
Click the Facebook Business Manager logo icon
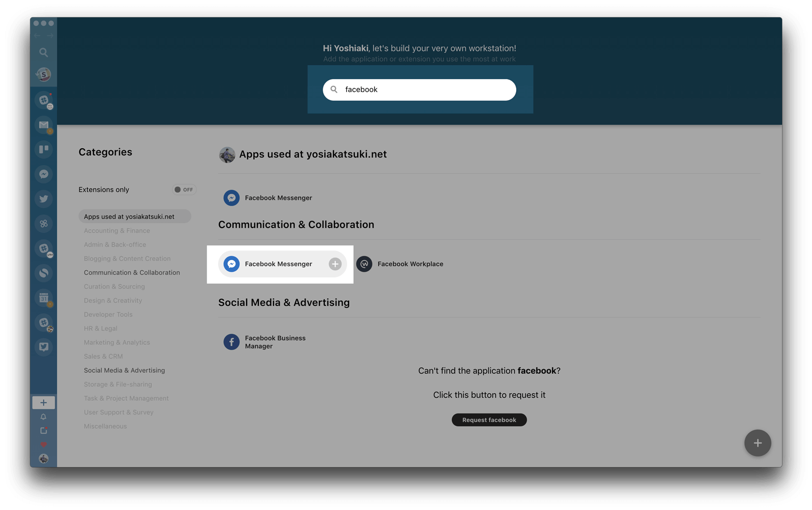click(x=231, y=342)
